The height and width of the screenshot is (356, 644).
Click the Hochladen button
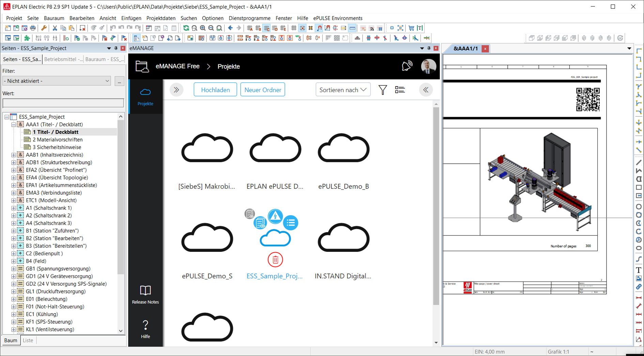click(x=215, y=90)
